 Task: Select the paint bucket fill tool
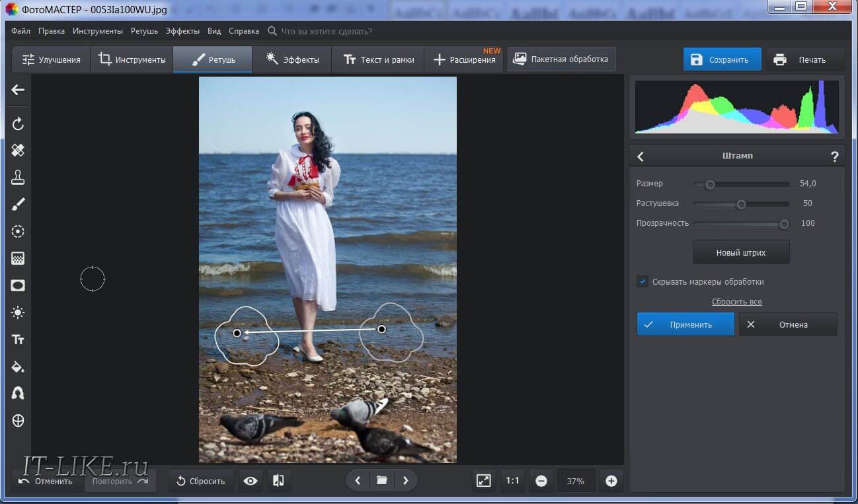(18, 367)
